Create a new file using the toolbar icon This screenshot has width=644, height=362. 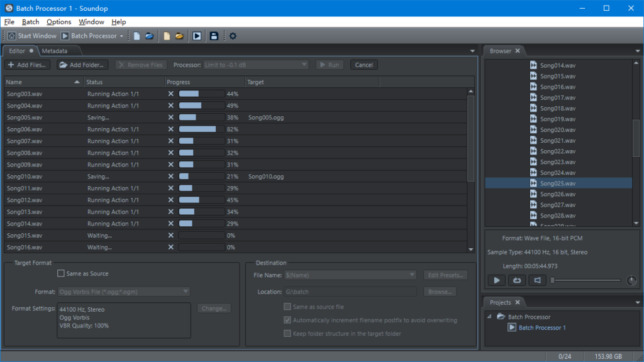[x=136, y=36]
